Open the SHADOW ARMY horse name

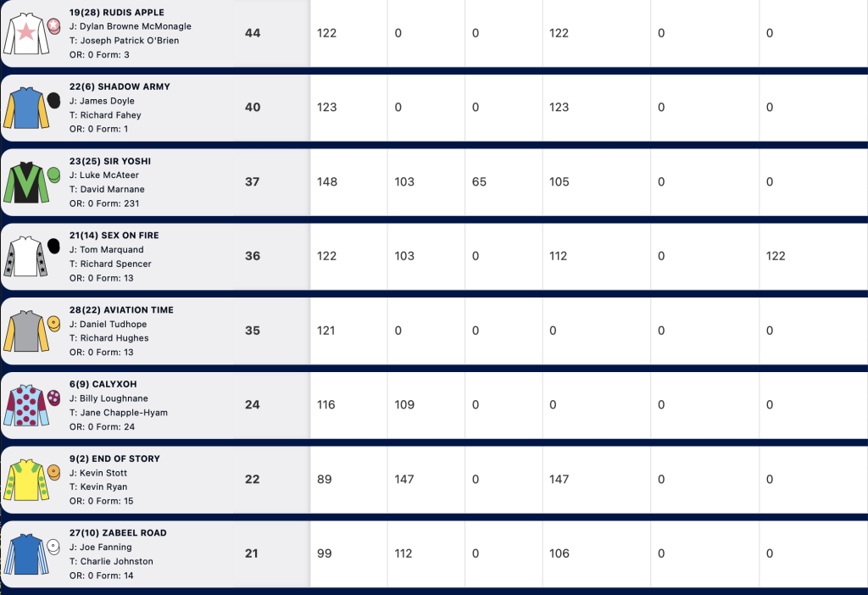coord(120,86)
